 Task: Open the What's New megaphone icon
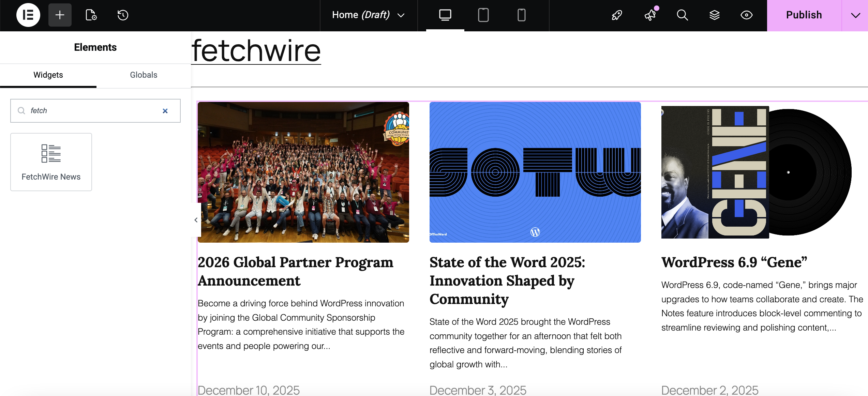[650, 15]
